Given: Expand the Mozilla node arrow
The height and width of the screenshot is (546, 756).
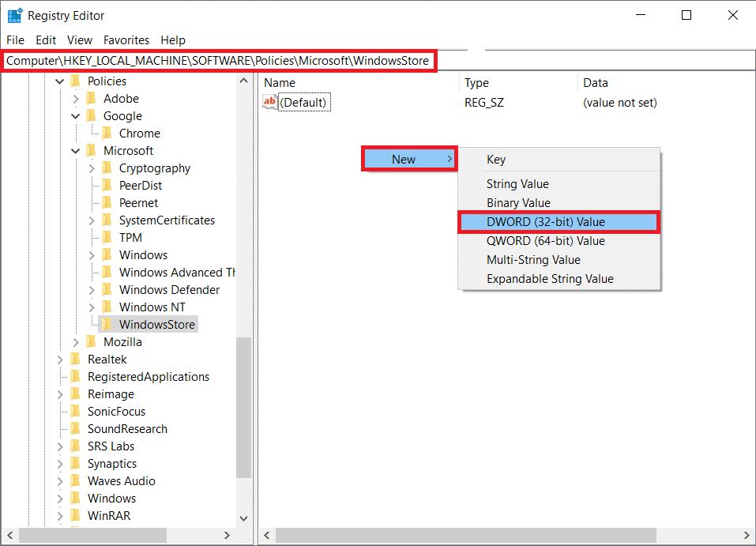Looking at the screenshot, I should click(76, 342).
